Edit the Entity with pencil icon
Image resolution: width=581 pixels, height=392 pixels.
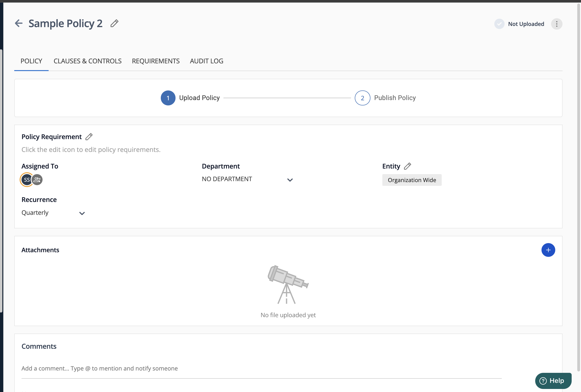coord(407,166)
